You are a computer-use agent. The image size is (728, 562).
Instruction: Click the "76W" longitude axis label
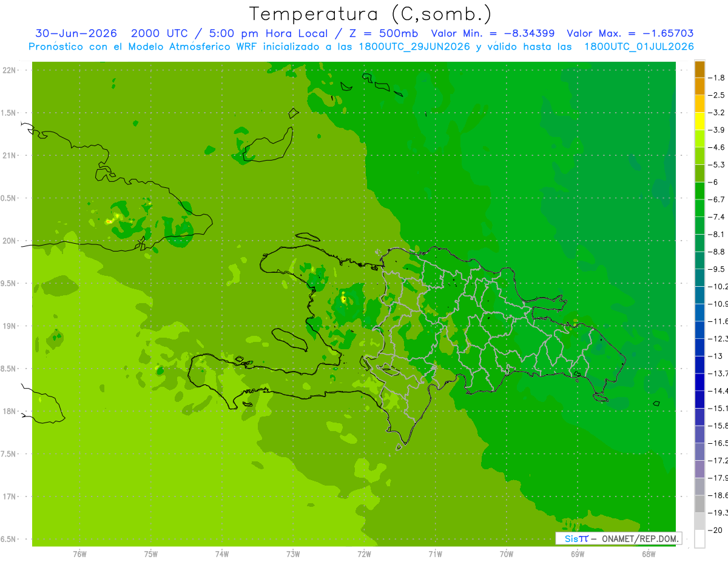tap(79, 554)
